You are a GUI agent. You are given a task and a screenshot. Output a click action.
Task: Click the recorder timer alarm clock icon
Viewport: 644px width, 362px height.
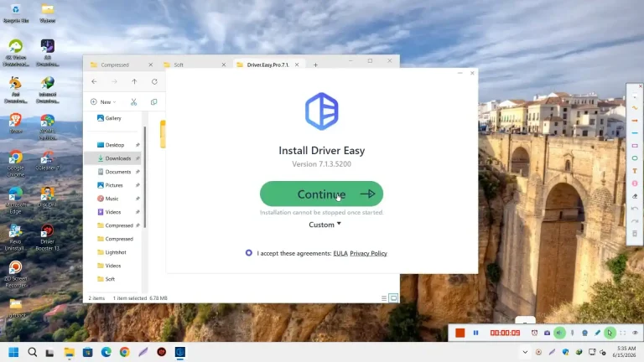coord(534,333)
